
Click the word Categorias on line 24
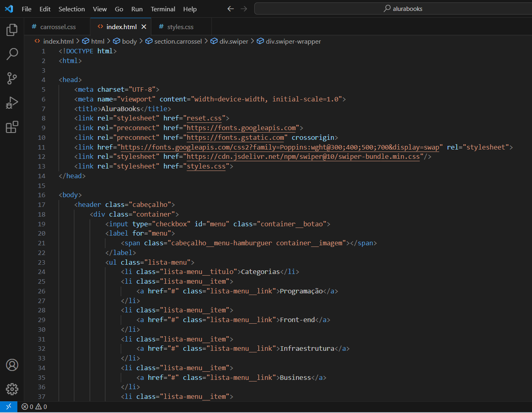(x=260, y=272)
